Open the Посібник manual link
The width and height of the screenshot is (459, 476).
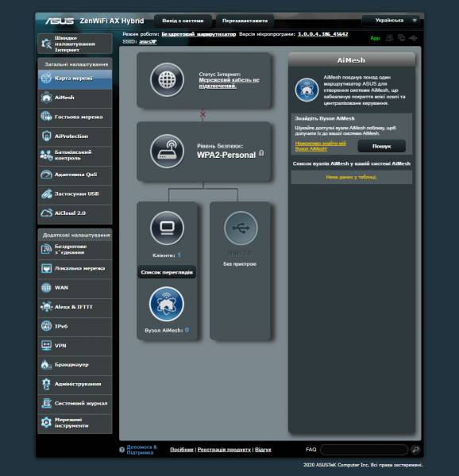[182, 450]
